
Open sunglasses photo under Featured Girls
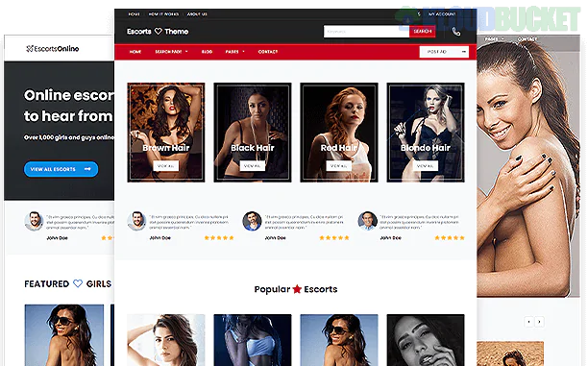[x=64, y=335]
